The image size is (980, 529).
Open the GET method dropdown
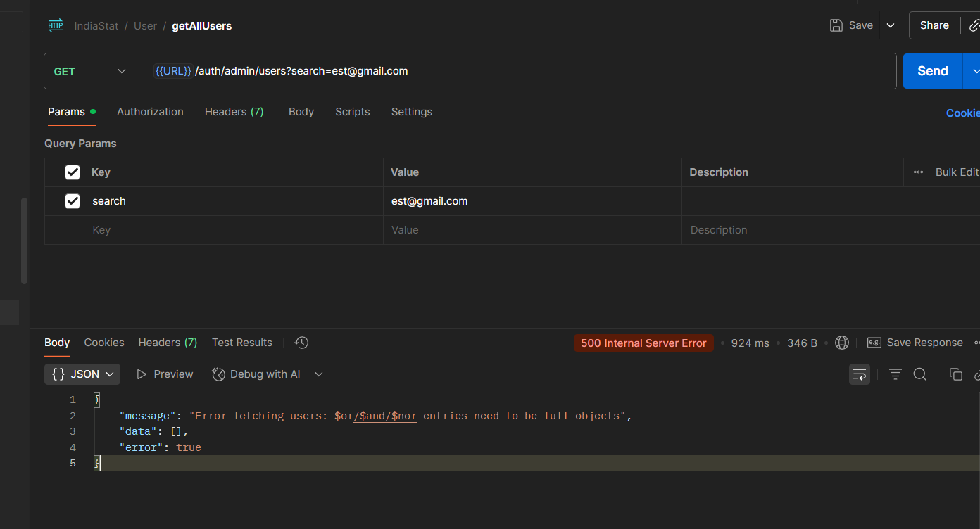[x=90, y=71]
